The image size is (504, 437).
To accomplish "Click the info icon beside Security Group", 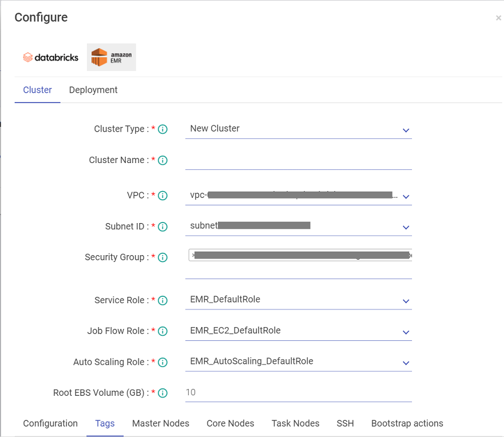I will click(x=162, y=257).
